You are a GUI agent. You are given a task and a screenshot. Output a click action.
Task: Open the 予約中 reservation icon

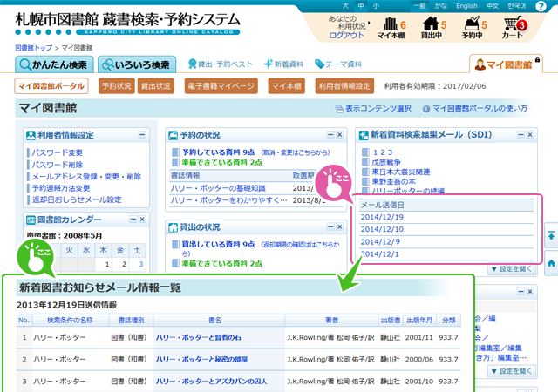coord(473,28)
